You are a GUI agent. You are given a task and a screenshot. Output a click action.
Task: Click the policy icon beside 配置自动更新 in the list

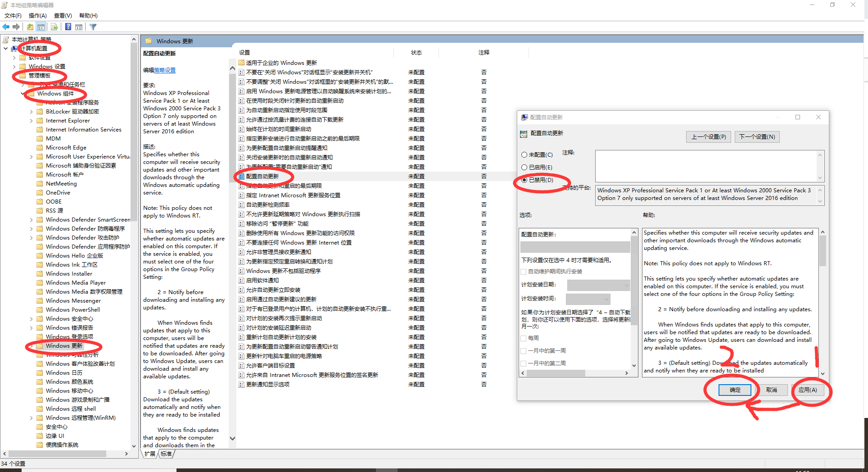click(242, 176)
